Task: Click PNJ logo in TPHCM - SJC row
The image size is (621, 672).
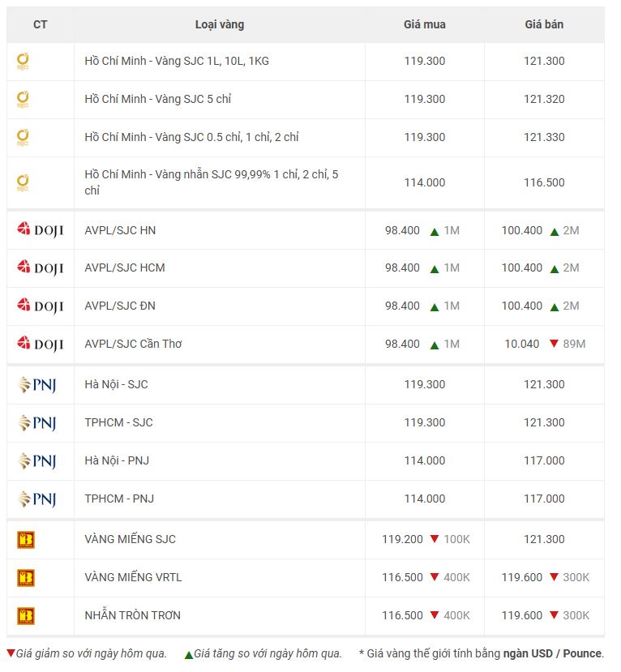Action: pyautogui.click(x=36, y=422)
